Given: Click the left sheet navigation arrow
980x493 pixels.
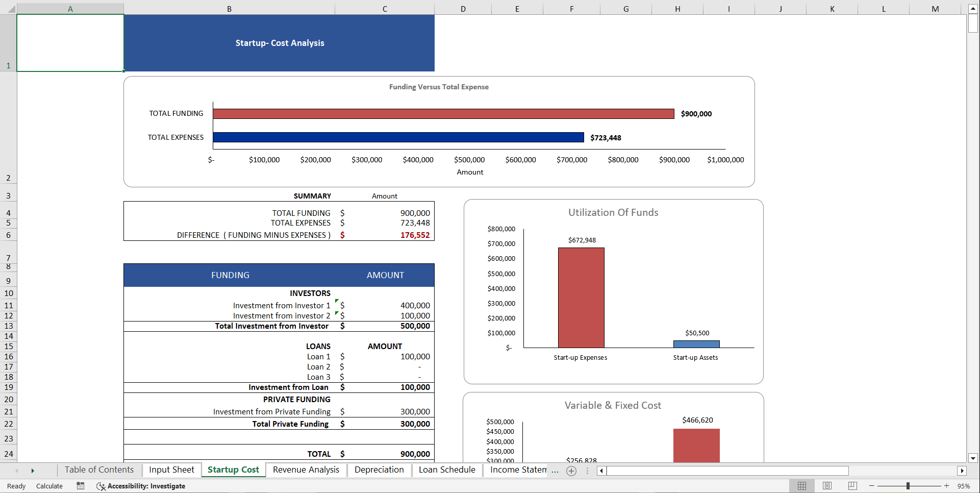Looking at the screenshot, I should point(17,471).
